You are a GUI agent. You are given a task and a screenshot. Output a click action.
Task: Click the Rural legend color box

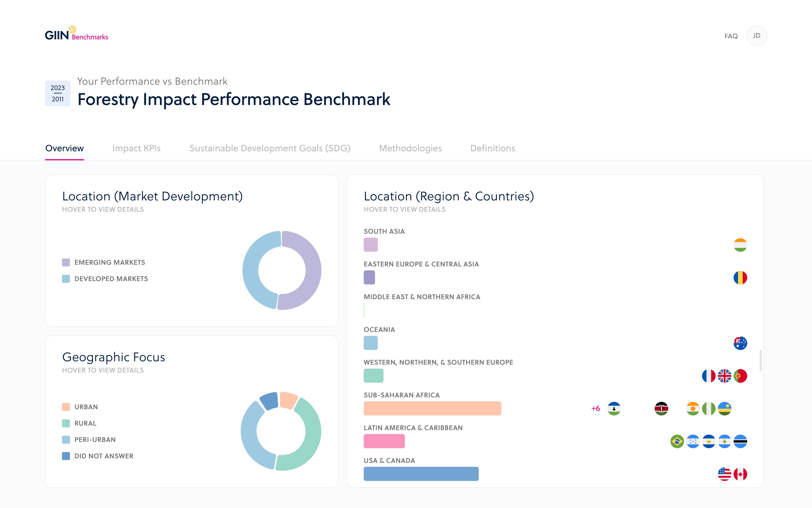click(66, 423)
